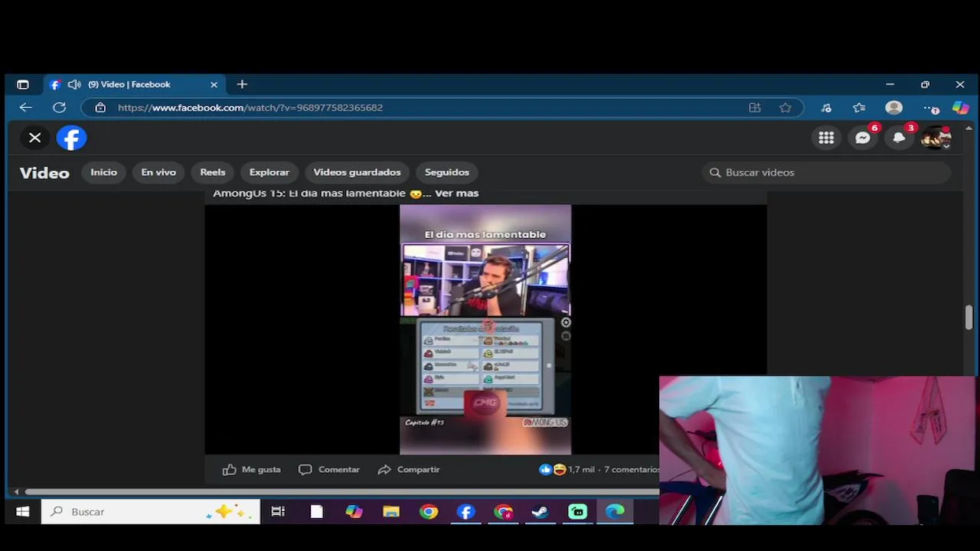Open Task View on the taskbar
The width and height of the screenshot is (980, 551).
click(278, 512)
